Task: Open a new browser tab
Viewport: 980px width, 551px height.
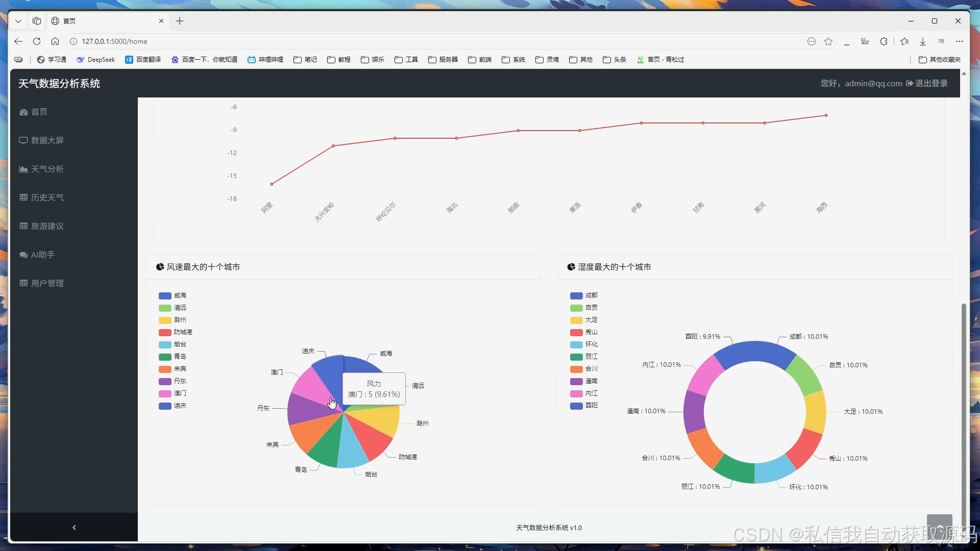Action: 180,21
